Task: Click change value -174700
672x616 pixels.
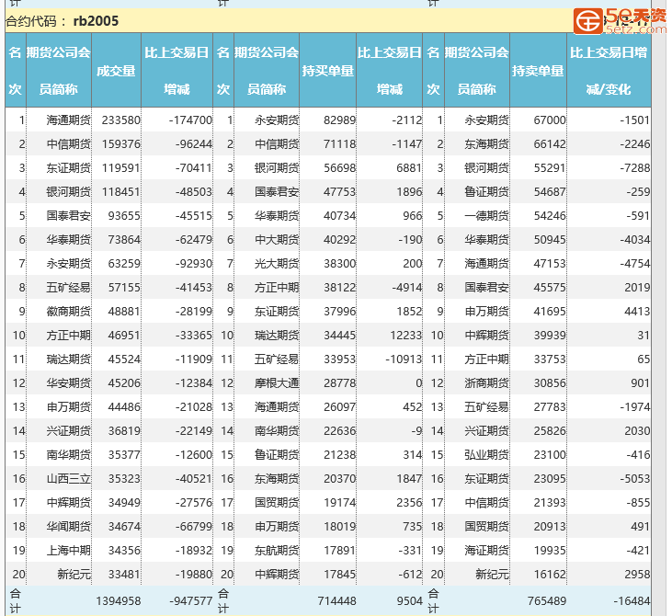Action: [x=190, y=120]
